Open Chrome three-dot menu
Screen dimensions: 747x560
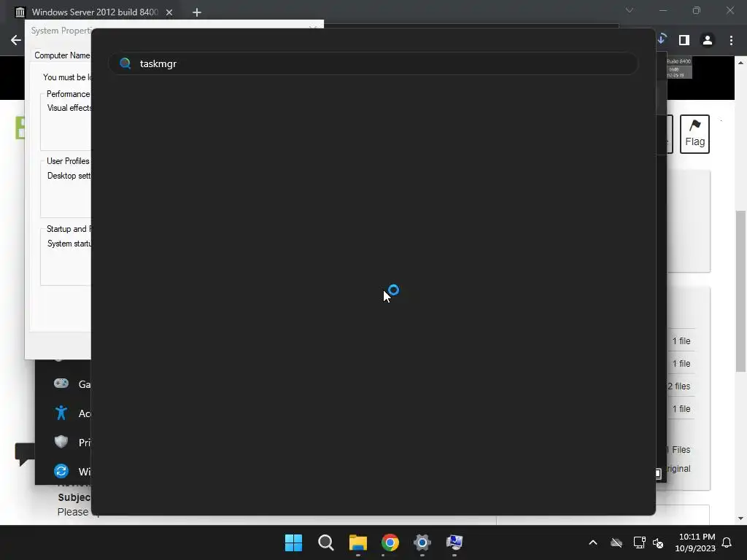(x=731, y=40)
